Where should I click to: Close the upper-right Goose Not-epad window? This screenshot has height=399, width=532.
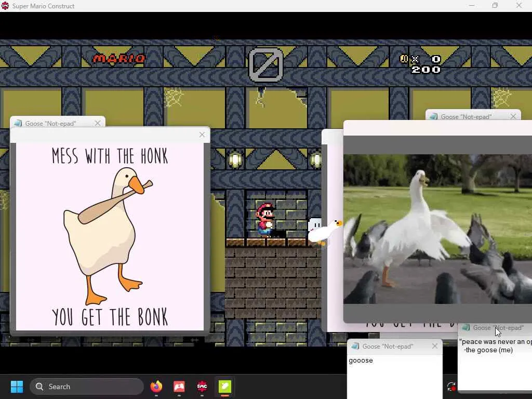pos(513,116)
